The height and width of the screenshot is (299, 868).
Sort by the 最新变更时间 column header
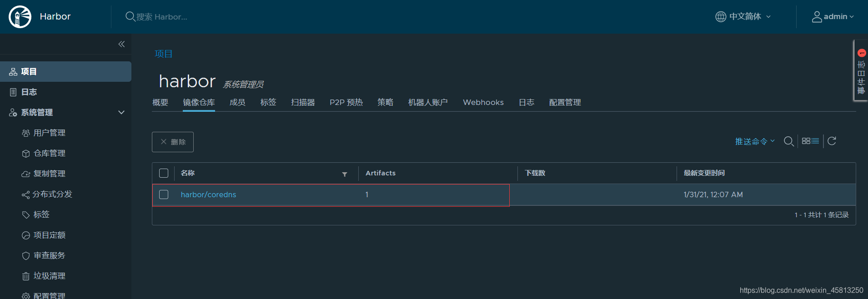click(704, 173)
